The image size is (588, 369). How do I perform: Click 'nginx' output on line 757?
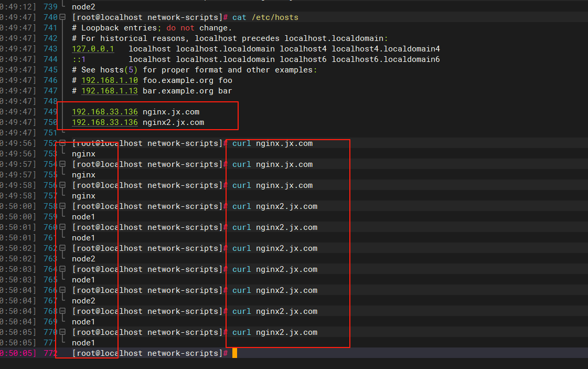coord(83,196)
